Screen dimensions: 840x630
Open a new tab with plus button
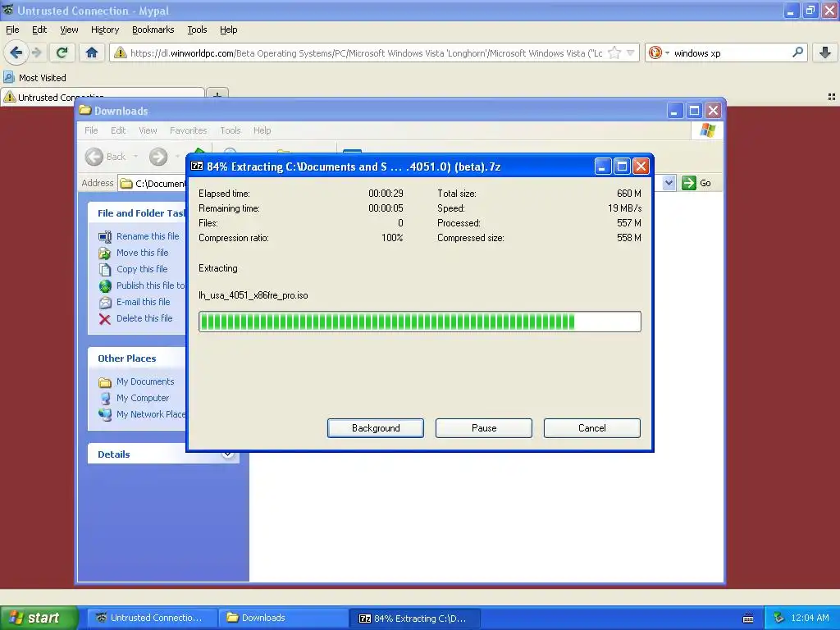point(217,95)
